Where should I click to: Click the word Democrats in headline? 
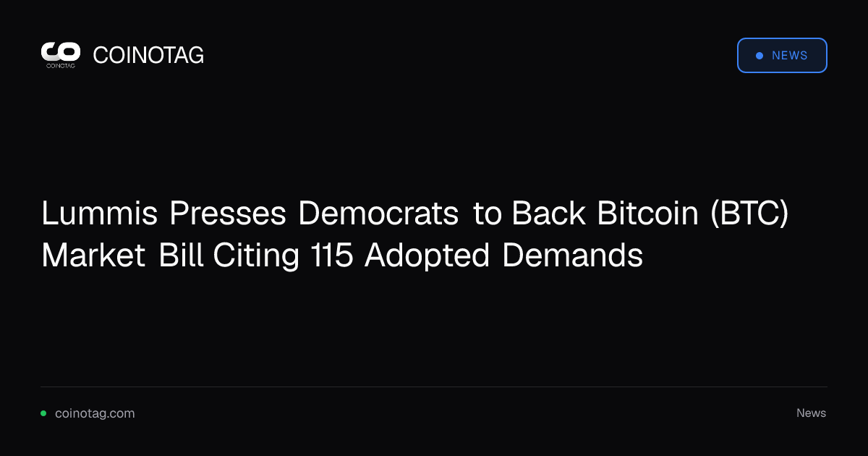point(379,214)
